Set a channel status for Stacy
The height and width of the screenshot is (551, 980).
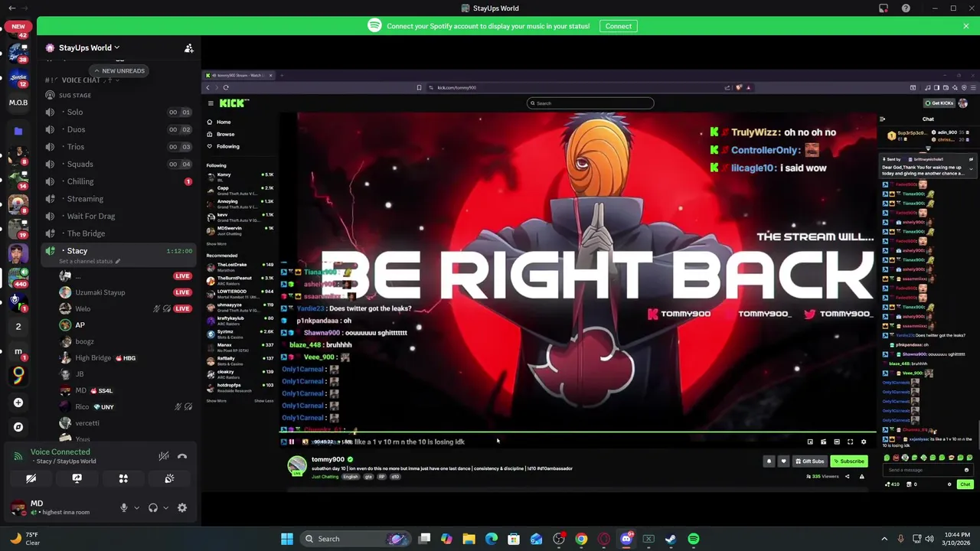[x=88, y=261]
